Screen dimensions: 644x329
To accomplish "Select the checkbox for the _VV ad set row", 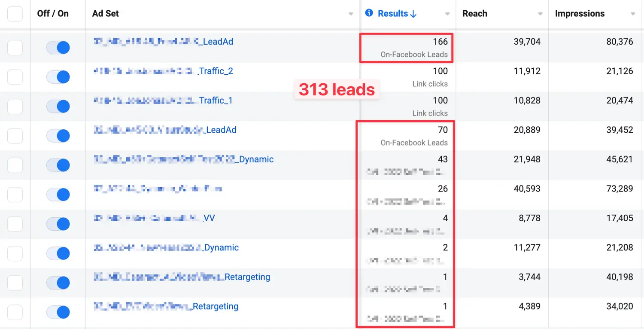I will pyautogui.click(x=15, y=224).
